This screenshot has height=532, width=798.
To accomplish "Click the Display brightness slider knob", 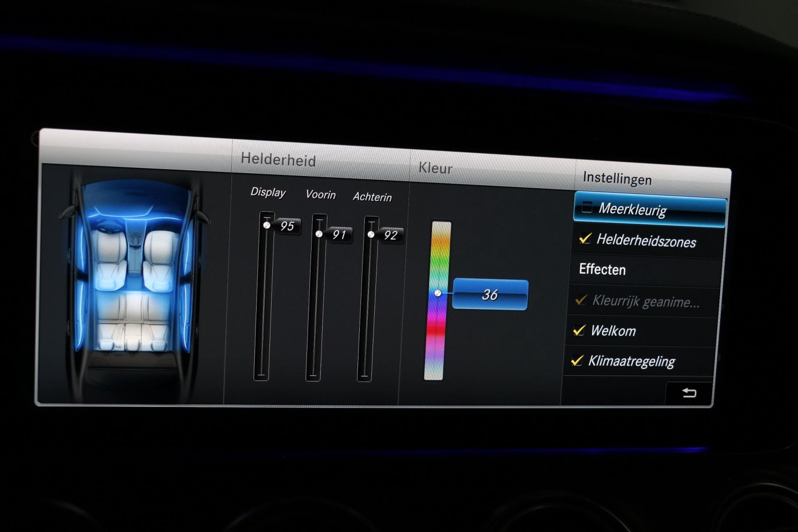I will pyautogui.click(x=267, y=225).
